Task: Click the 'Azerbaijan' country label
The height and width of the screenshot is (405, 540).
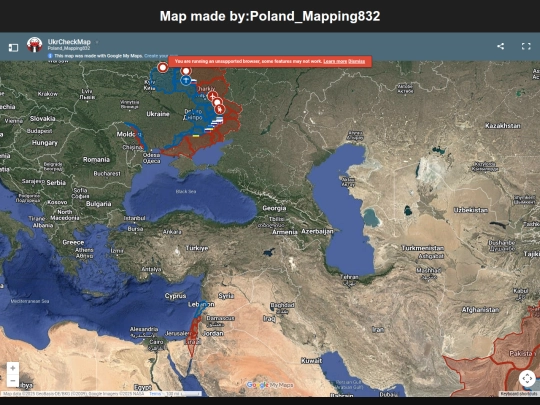Action: click(317, 231)
